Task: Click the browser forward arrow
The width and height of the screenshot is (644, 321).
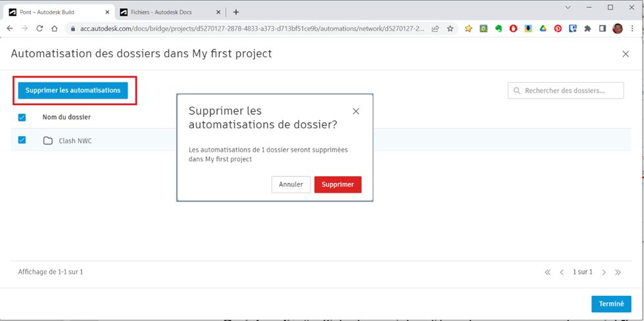Action: coord(24,28)
